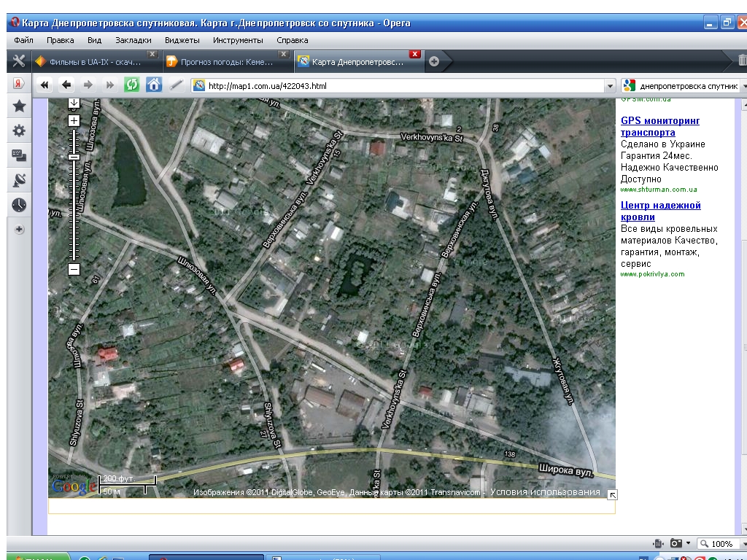
Task: Click the Back arrow button
Action: (x=66, y=85)
